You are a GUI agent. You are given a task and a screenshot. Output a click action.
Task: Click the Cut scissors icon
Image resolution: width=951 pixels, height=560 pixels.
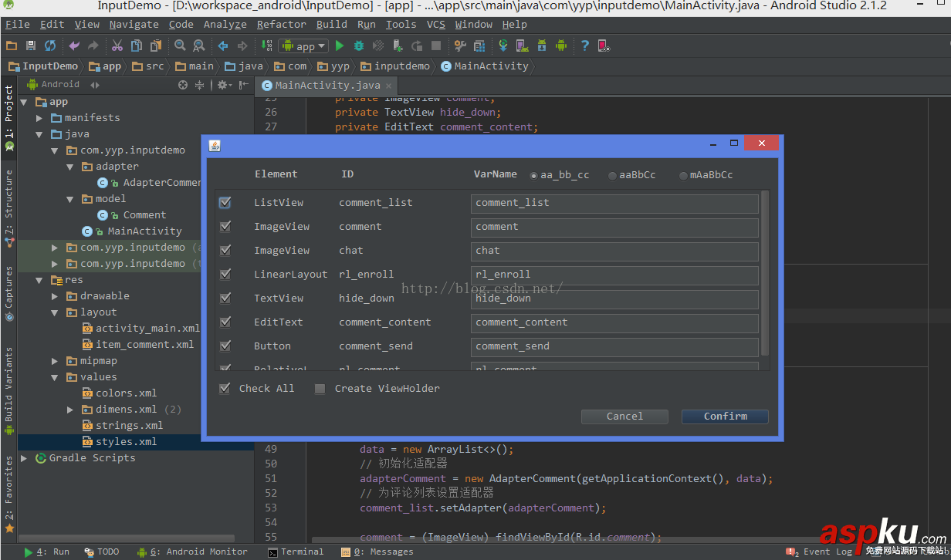tap(117, 46)
